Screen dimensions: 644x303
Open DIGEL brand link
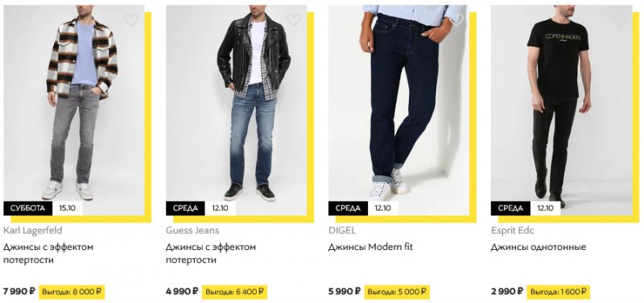coord(341,231)
